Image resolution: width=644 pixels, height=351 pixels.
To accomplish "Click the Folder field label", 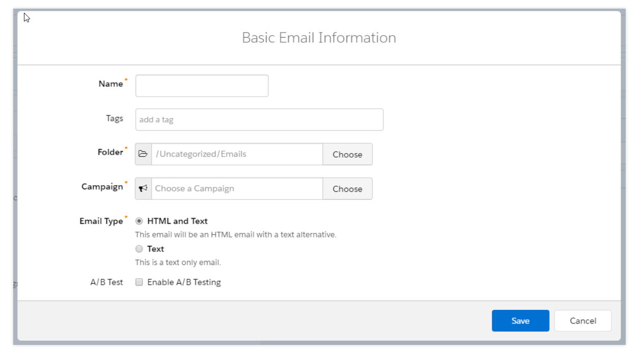I will tap(110, 152).
